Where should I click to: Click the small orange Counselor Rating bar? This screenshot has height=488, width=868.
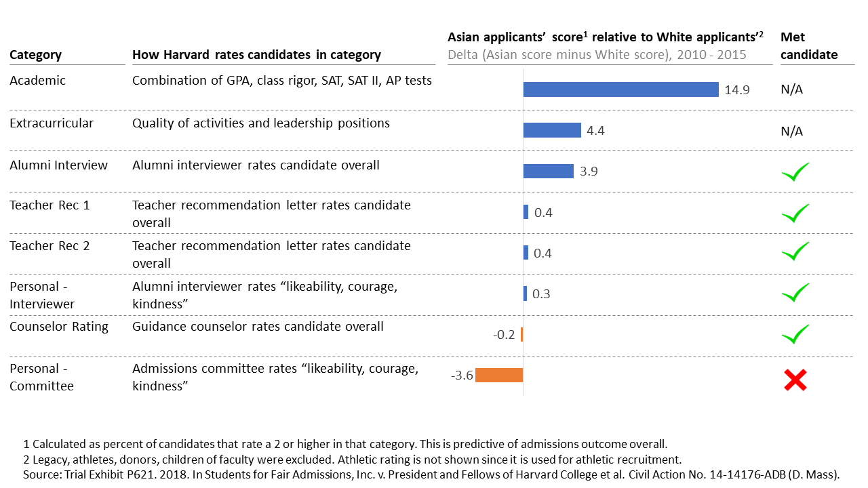[521, 334]
